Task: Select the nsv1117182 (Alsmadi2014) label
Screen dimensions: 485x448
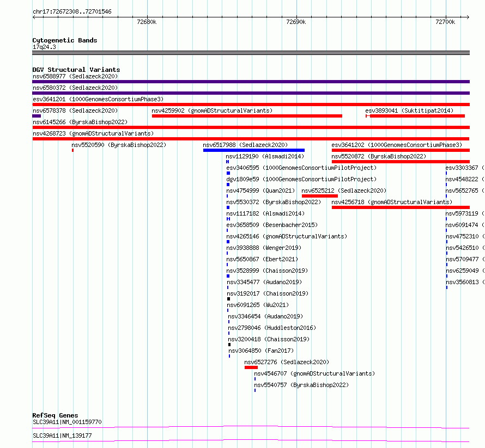Action: click(265, 213)
